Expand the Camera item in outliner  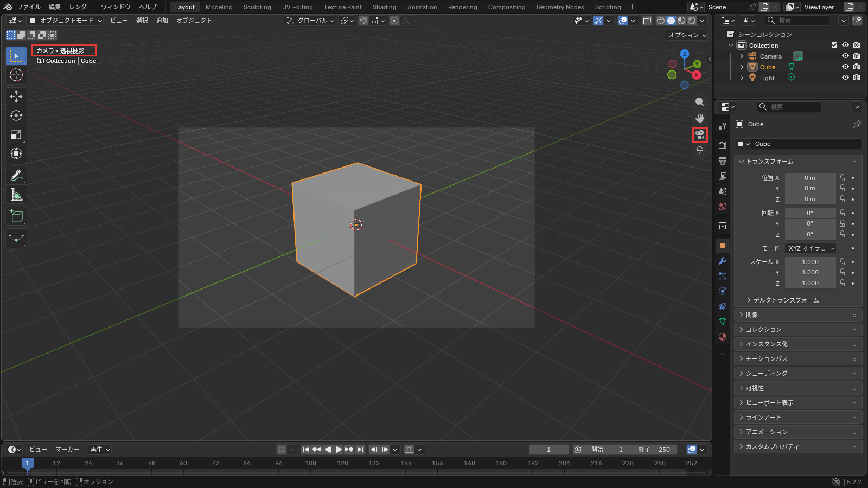[x=742, y=56]
